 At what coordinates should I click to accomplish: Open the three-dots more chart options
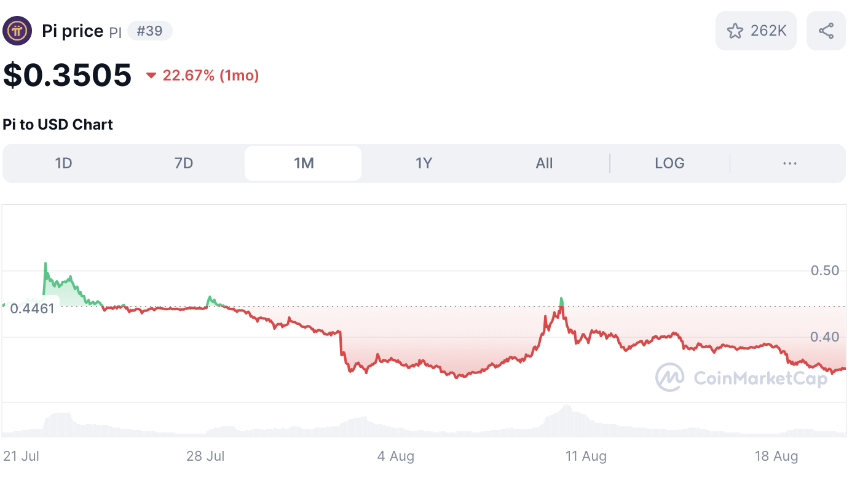coord(789,163)
